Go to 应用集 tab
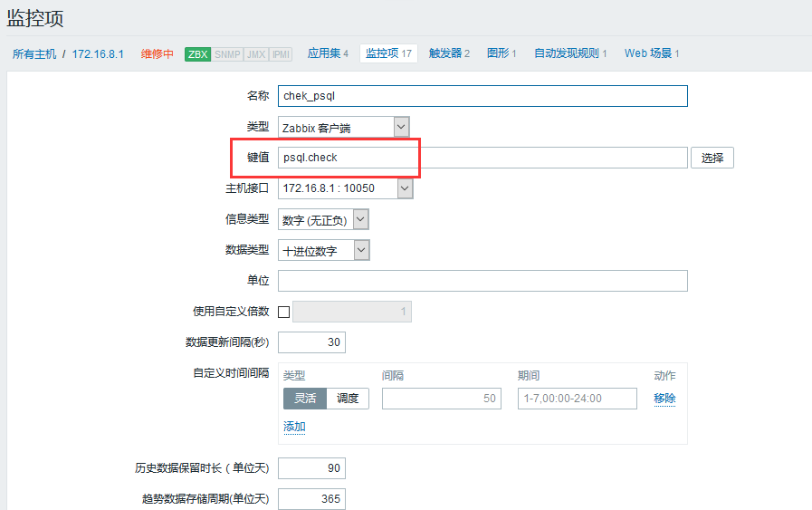Screen dimensions: 812x510 (328, 53)
